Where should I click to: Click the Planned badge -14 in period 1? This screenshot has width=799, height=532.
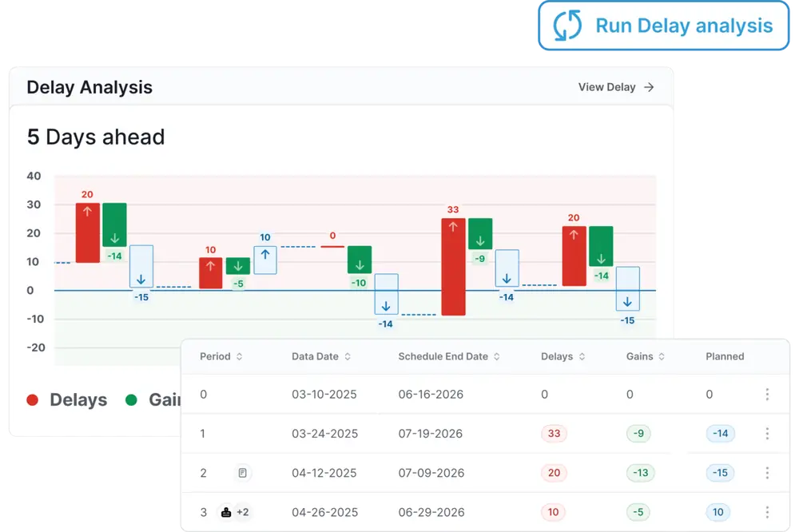coord(720,433)
